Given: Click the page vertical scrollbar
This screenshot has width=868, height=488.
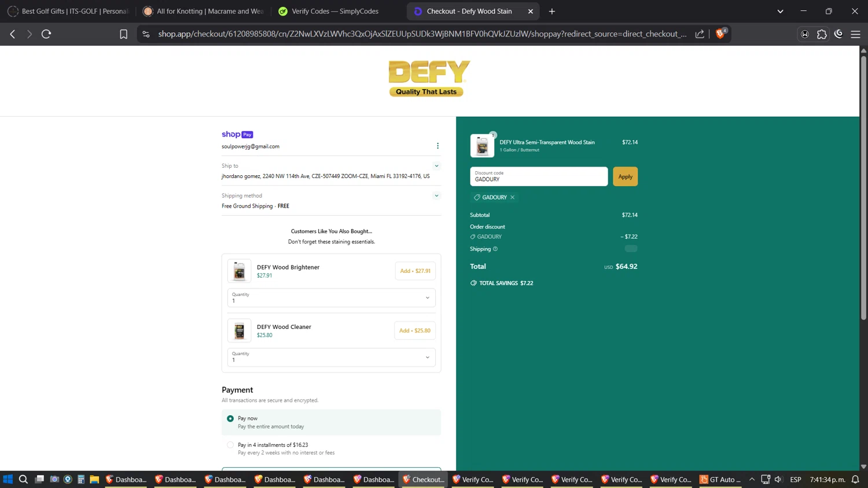Looking at the screenshot, I should coord(863,188).
